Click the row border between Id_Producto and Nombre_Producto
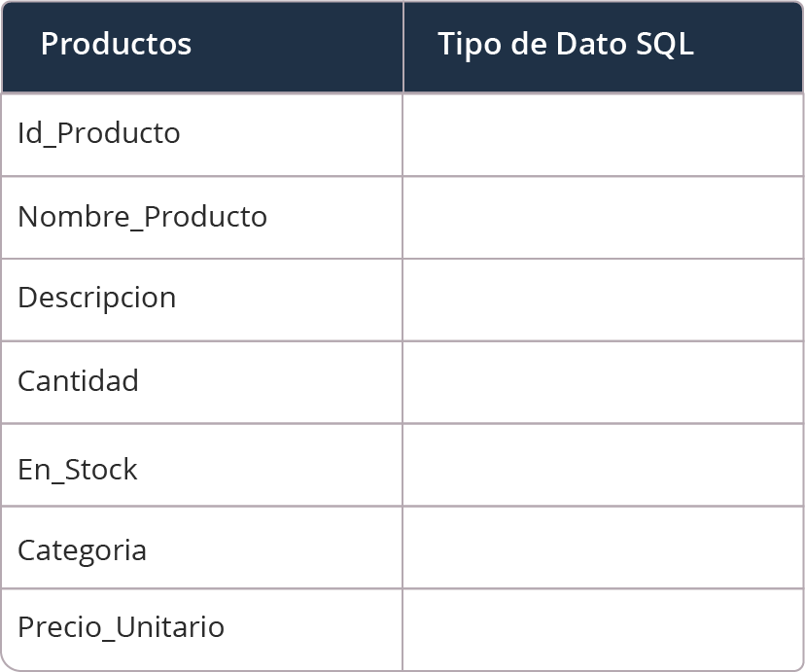Viewport: 805px width, 672px height. [402, 176]
